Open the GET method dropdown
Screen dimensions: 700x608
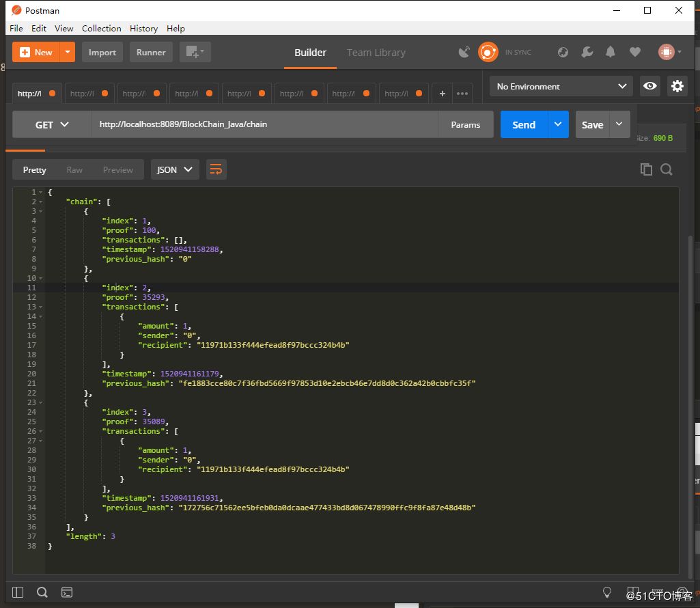pyautogui.click(x=52, y=125)
